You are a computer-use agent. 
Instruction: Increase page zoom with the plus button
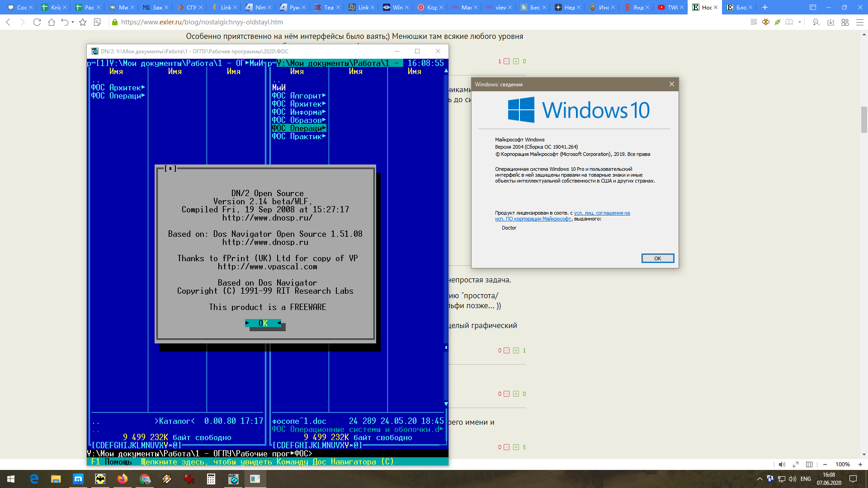[x=860, y=465]
